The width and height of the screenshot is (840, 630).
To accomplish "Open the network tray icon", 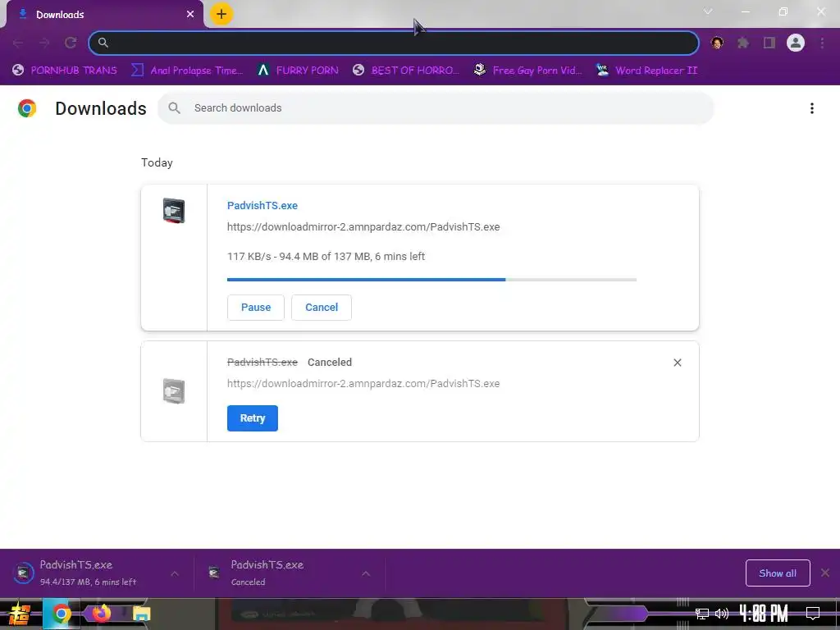I will pos(702,614).
